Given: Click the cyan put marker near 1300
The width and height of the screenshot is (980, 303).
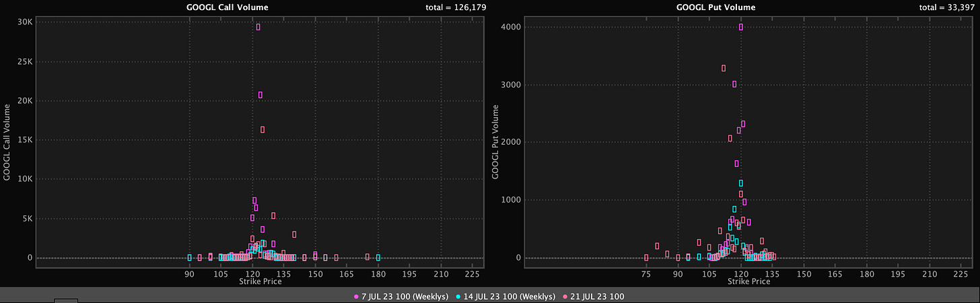Looking at the screenshot, I should tap(741, 183).
